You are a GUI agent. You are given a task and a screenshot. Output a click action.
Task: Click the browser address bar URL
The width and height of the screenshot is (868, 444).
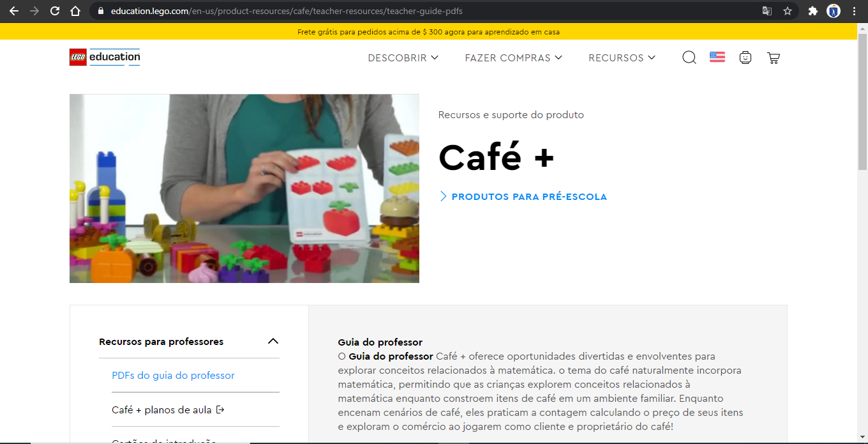pos(286,11)
